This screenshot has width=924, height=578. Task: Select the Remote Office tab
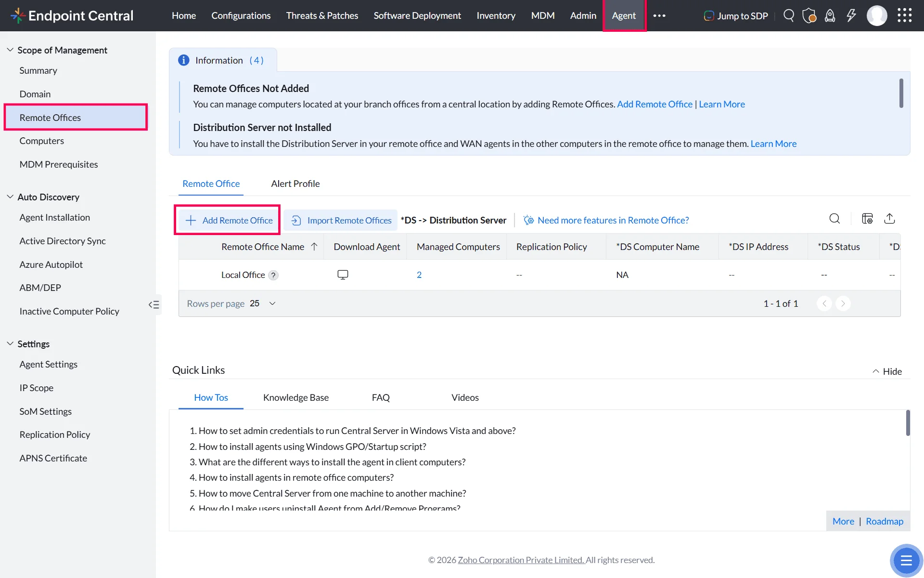click(211, 184)
